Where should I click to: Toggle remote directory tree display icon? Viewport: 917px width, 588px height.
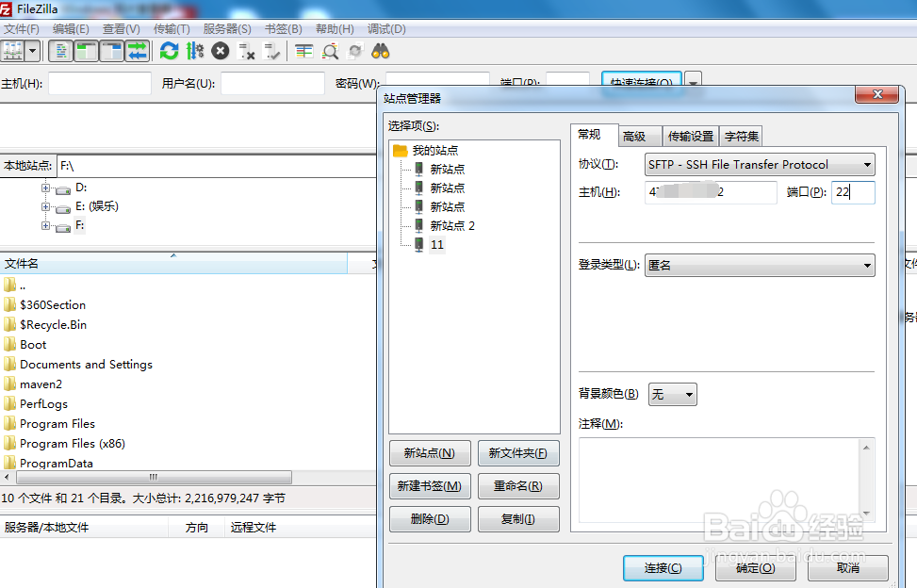112,52
